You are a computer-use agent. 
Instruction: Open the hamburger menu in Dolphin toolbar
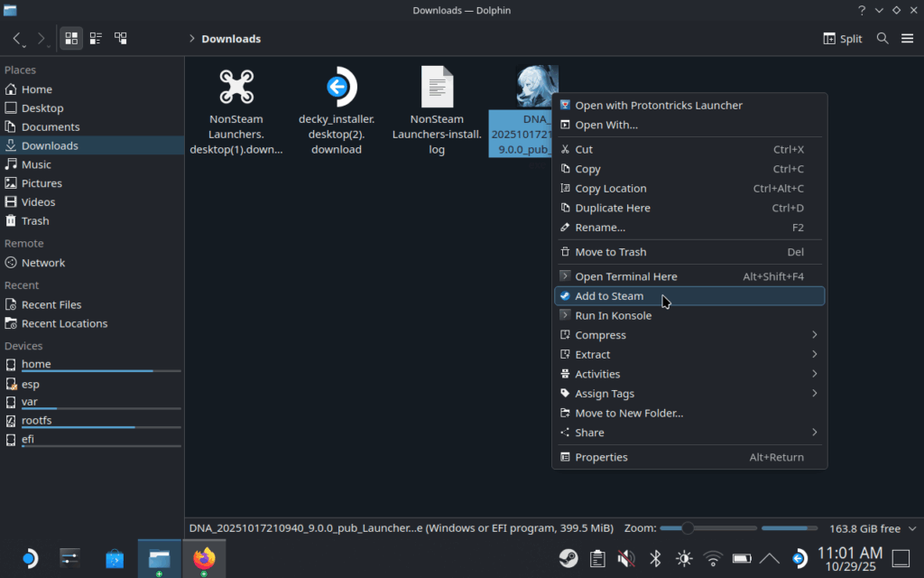coord(908,39)
